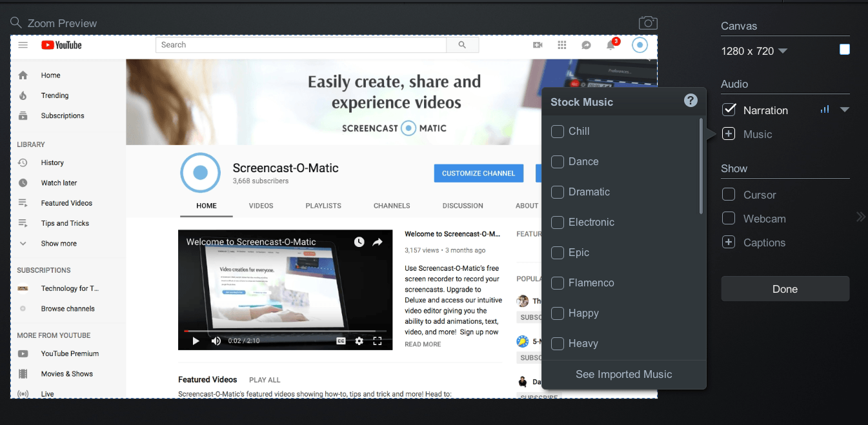Open YouTube notifications bell
Screen dimensions: 868x425
(x=611, y=45)
